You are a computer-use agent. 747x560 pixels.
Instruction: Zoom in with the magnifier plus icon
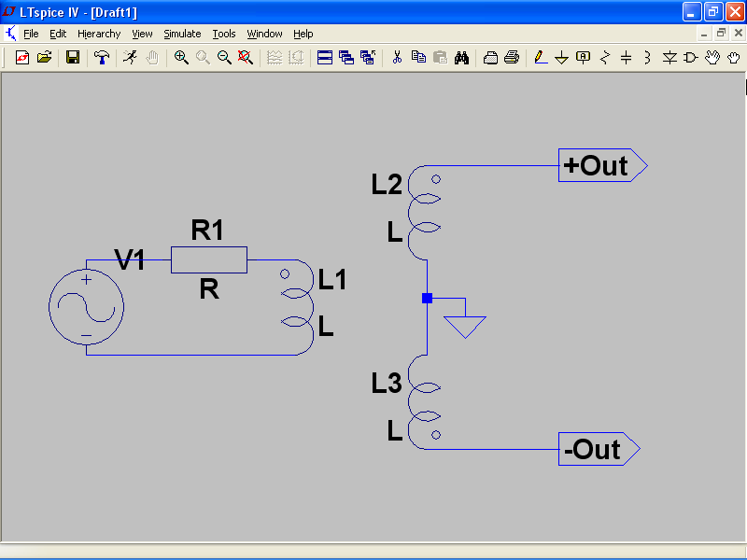click(x=181, y=58)
